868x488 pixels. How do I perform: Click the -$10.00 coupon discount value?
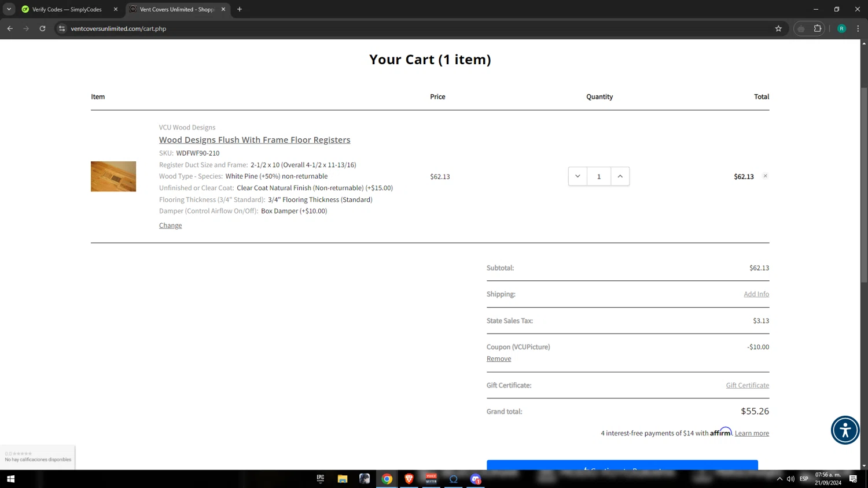coord(758,347)
